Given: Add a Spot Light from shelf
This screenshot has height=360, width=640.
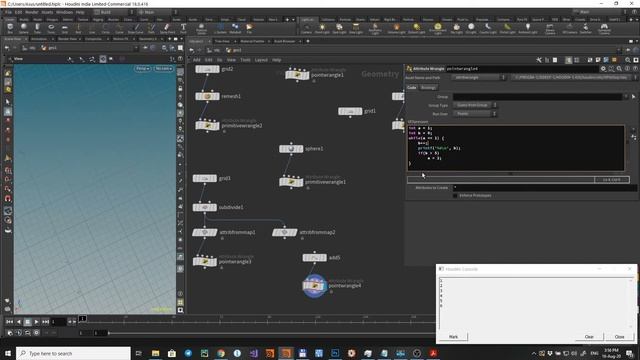Looking at the screenshot, I should [x=339, y=28].
